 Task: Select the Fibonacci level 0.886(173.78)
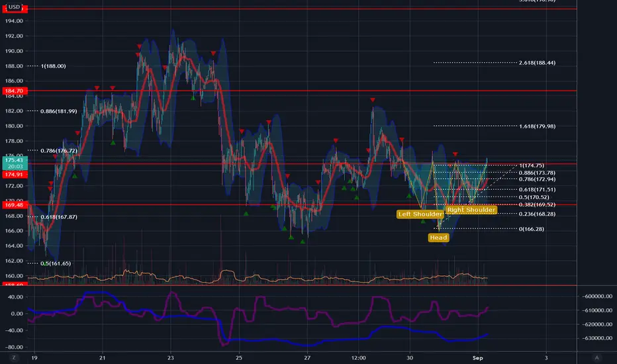tap(537, 173)
